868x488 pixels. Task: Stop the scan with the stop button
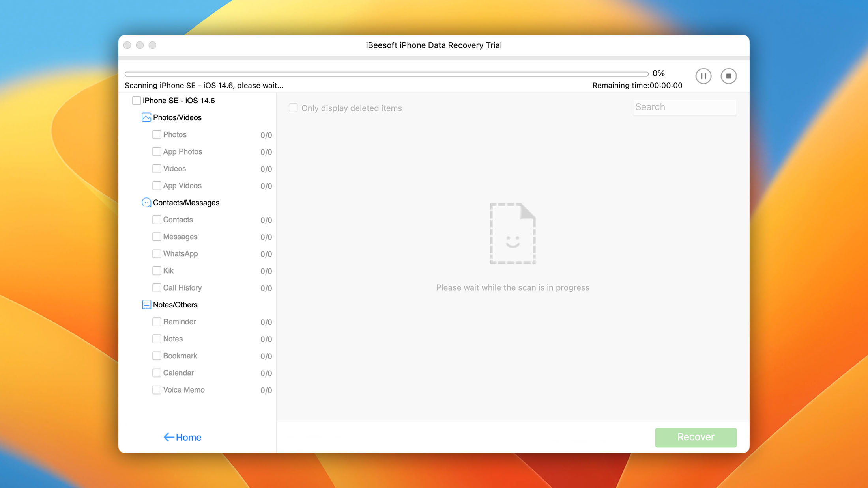pyautogui.click(x=728, y=76)
